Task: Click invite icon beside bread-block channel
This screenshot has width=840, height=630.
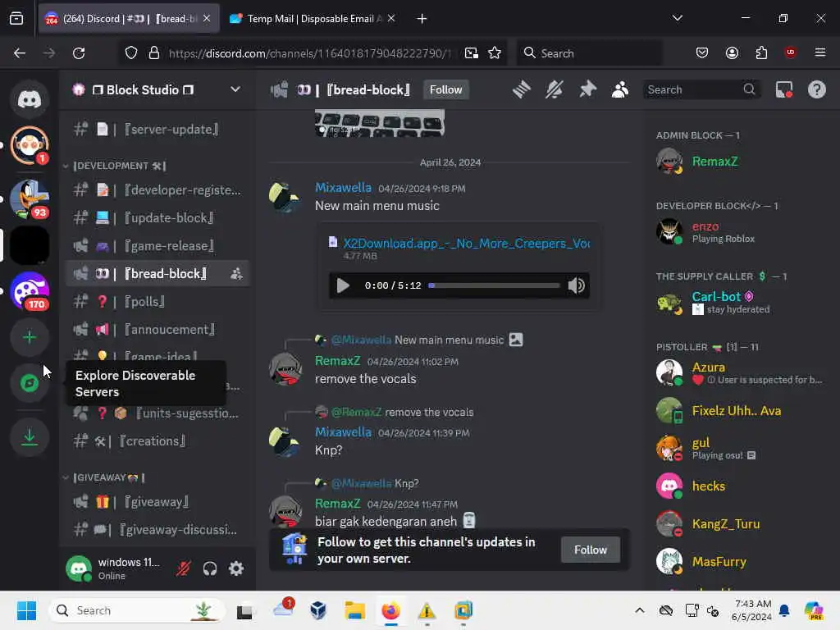Action: (x=236, y=274)
